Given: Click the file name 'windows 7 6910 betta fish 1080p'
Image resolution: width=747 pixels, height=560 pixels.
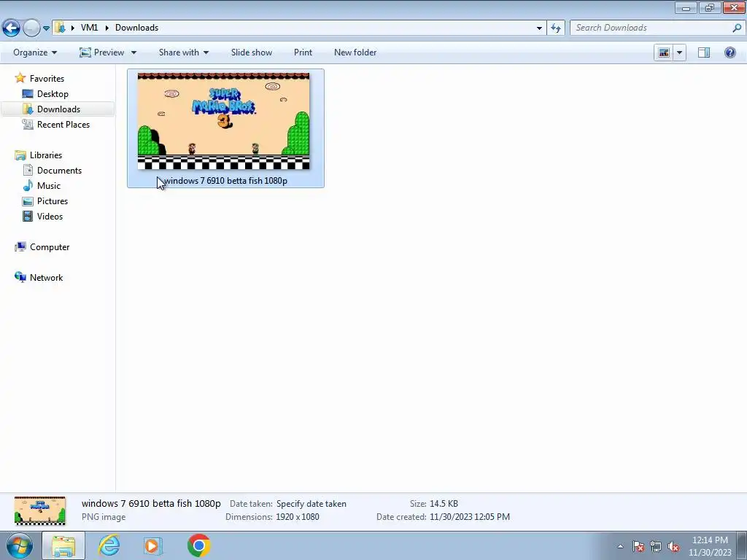Looking at the screenshot, I should pos(225,181).
